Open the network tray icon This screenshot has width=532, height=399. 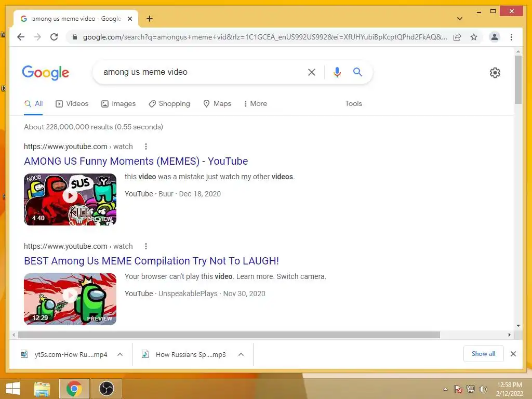[x=471, y=389]
